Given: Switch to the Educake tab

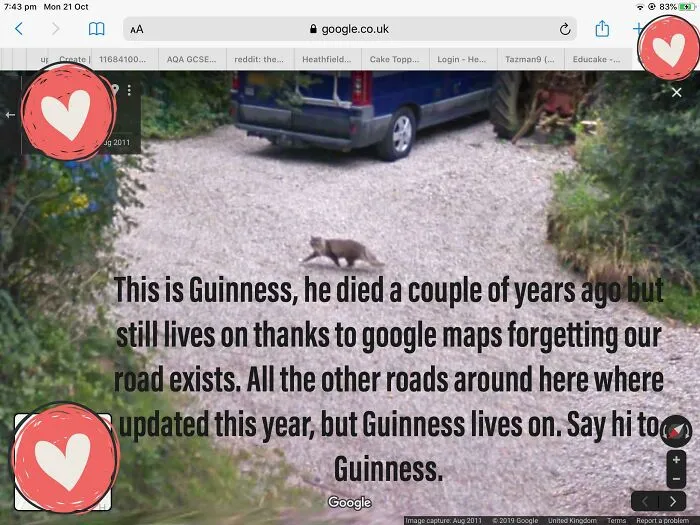Looking at the screenshot, I should pos(598,59).
